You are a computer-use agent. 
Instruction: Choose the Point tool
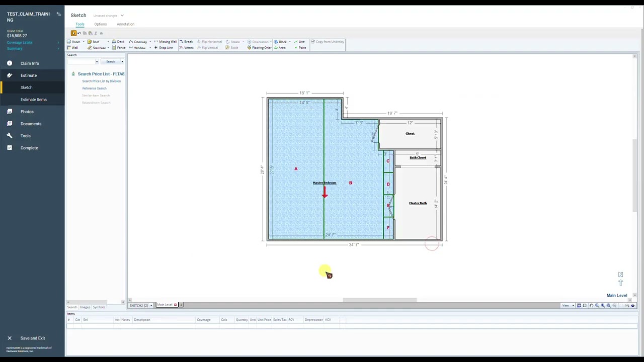click(300, 48)
